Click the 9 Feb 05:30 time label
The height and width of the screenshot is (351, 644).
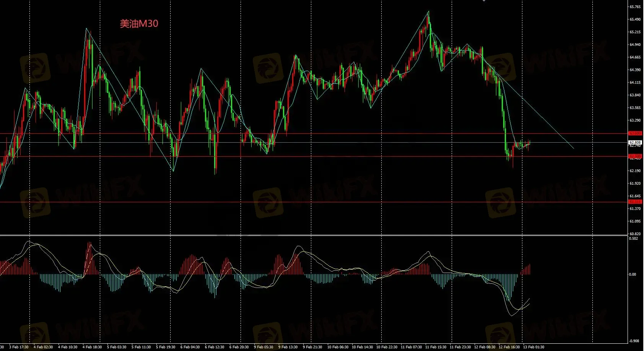263,347
